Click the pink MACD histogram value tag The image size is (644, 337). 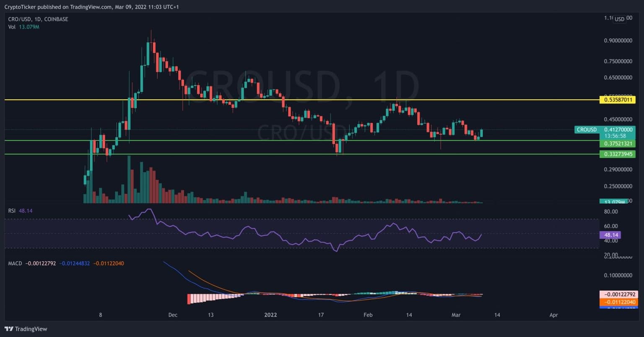click(618, 295)
